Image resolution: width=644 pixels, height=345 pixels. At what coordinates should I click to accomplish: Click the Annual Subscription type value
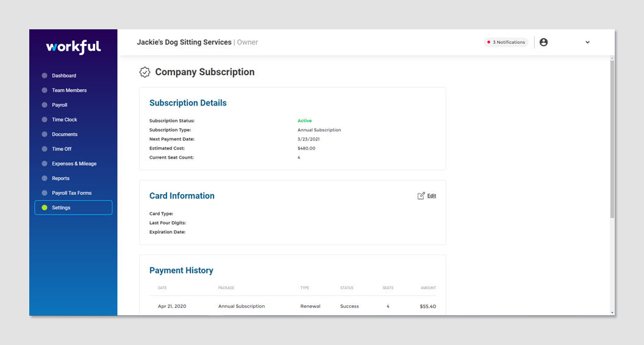[x=319, y=130]
